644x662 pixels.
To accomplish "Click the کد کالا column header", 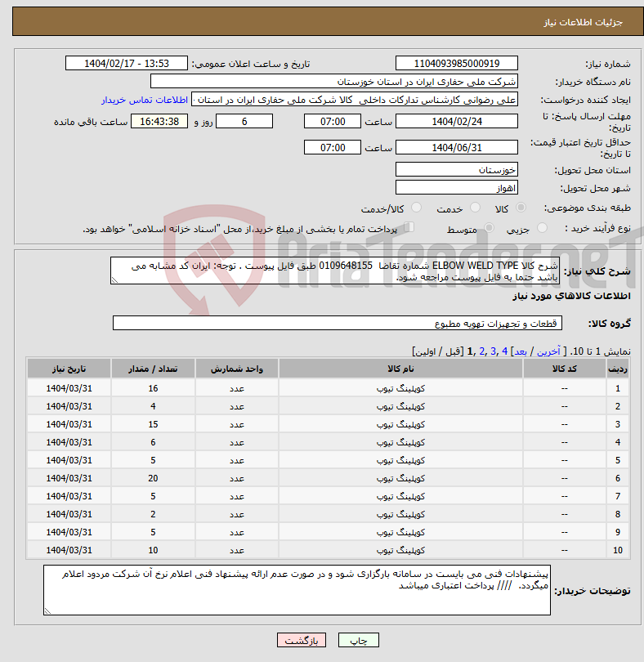I will pos(565,369).
